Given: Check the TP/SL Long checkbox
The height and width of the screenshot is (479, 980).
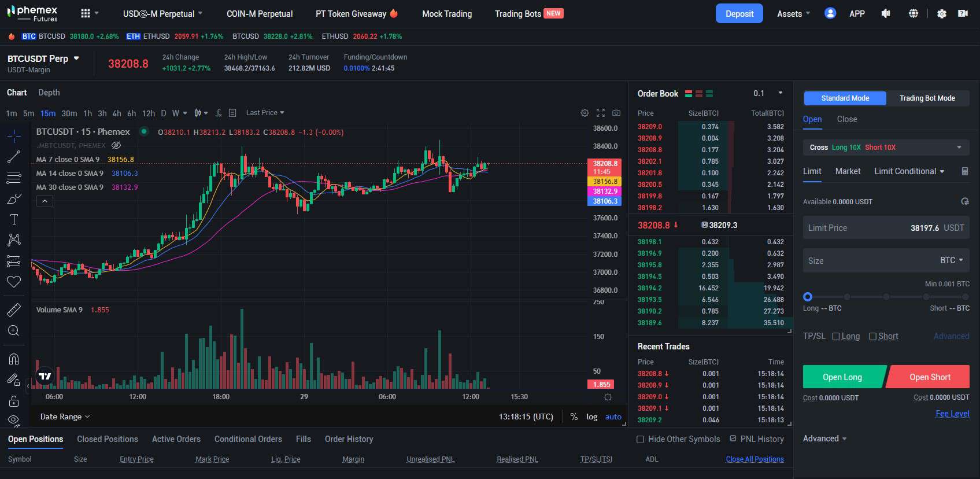Looking at the screenshot, I should tap(835, 337).
